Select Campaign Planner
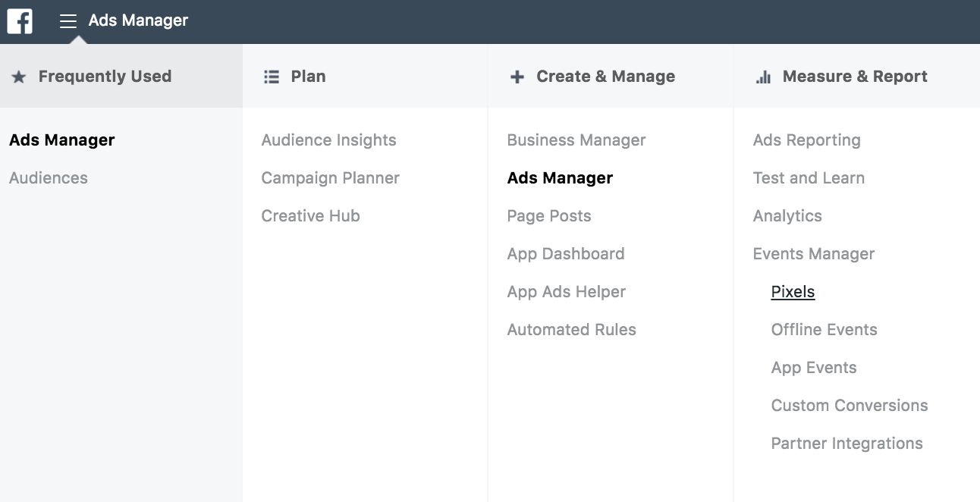Image resolution: width=980 pixels, height=502 pixels. (330, 178)
